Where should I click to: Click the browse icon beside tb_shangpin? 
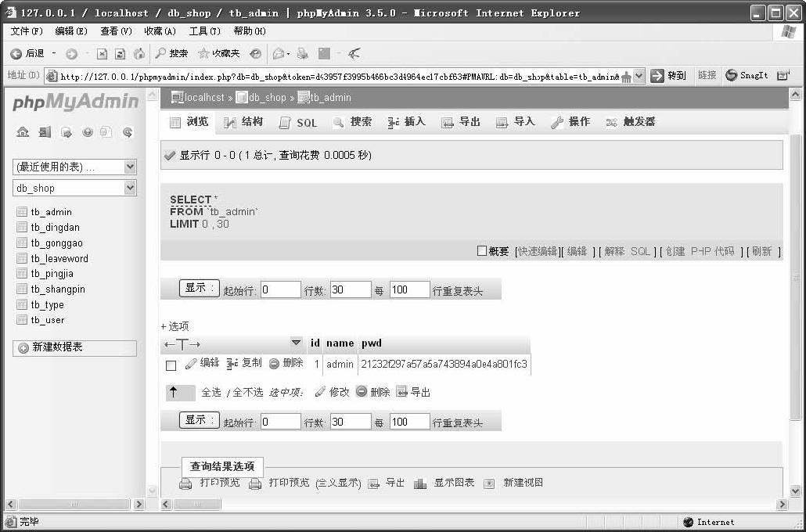22,289
